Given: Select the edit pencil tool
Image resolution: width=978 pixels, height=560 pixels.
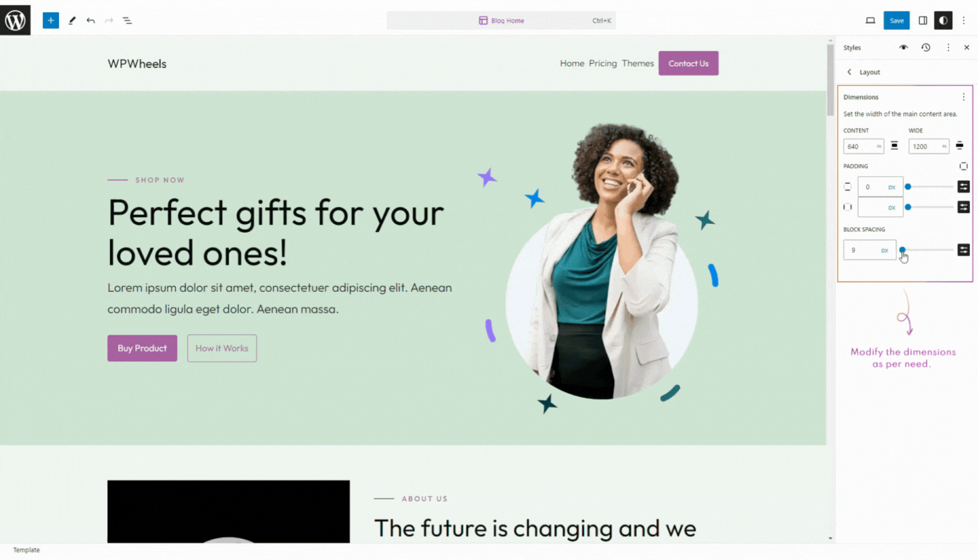Looking at the screenshot, I should point(71,20).
